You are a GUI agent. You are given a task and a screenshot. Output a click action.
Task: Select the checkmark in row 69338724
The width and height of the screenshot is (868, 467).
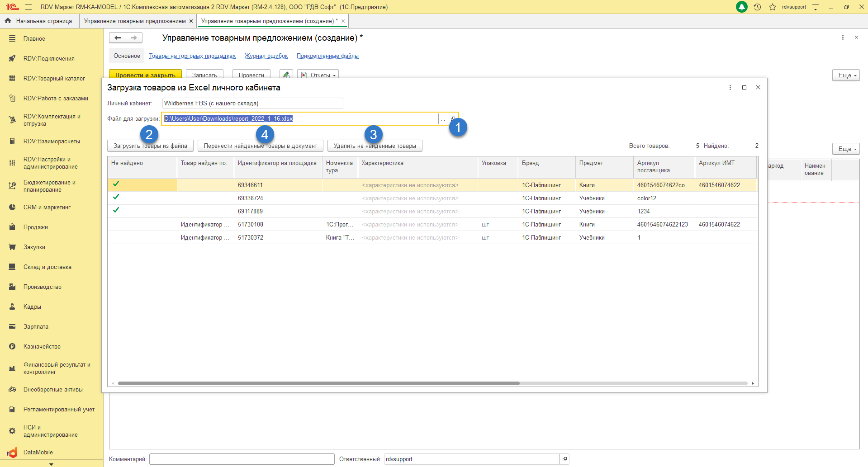[x=116, y=197]
